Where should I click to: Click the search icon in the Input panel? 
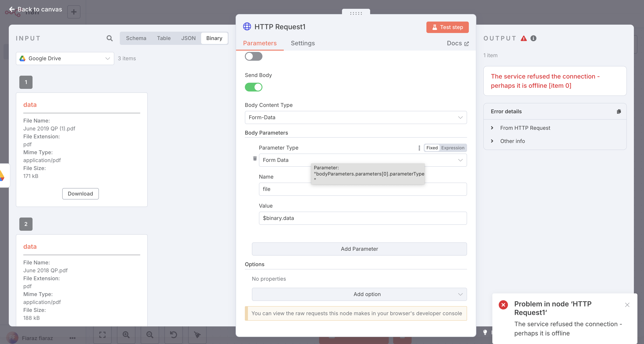click(x=109, y=38)
